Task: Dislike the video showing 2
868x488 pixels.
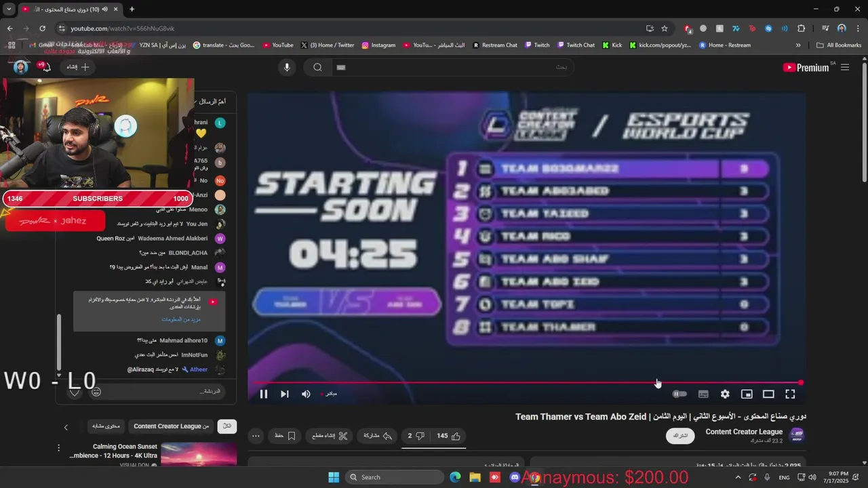Action: [x=416, y=436]
